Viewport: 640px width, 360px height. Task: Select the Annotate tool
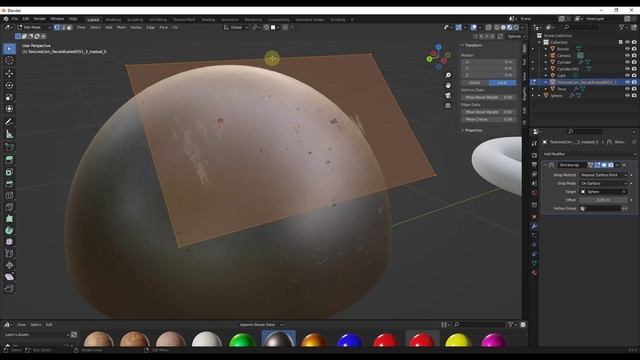tap(9, 122)
